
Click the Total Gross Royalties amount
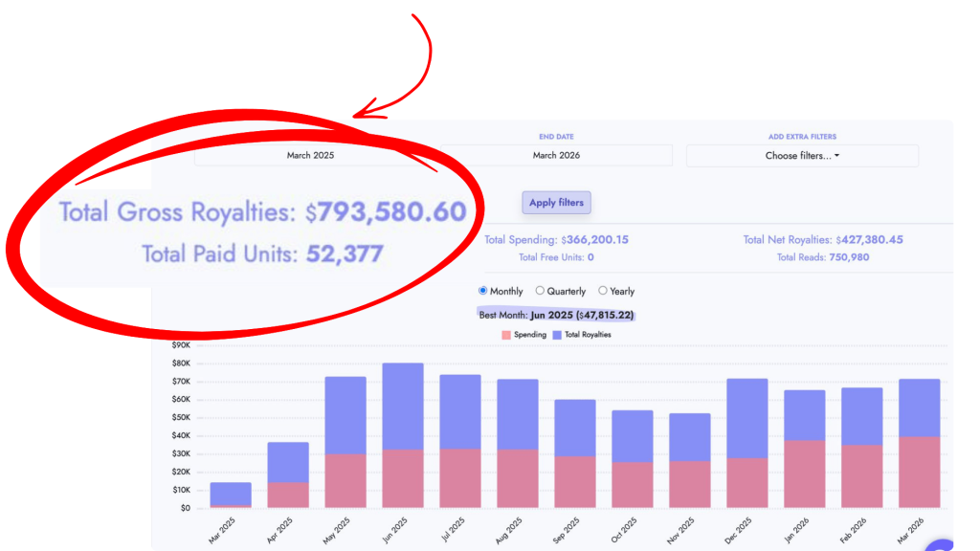tap(391, 212)
